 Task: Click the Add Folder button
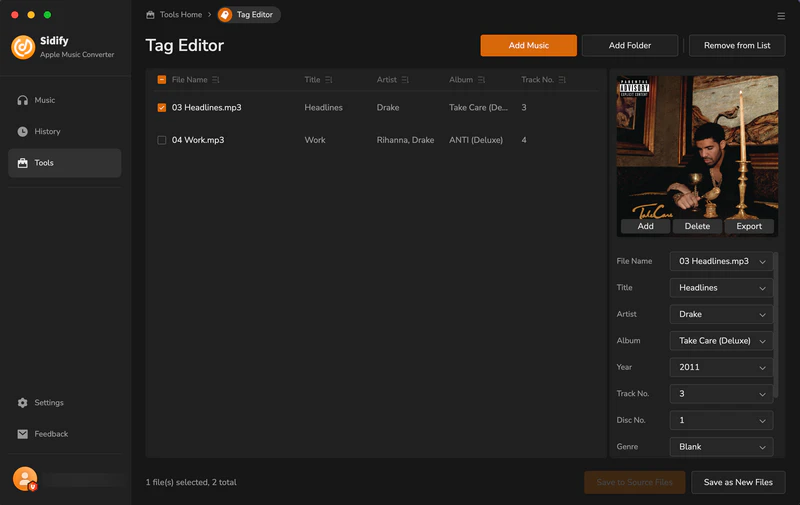[630, 45]
